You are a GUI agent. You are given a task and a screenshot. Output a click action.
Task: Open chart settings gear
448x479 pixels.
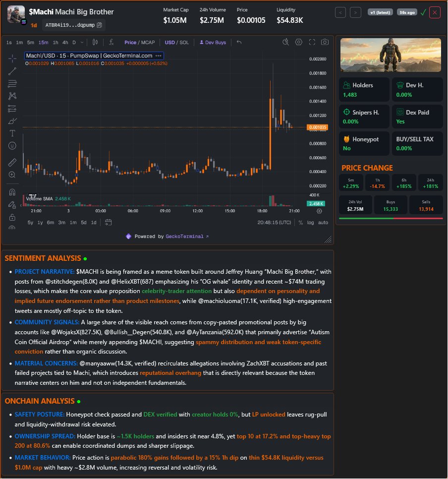pyautogui.click(x=299, y=42)
